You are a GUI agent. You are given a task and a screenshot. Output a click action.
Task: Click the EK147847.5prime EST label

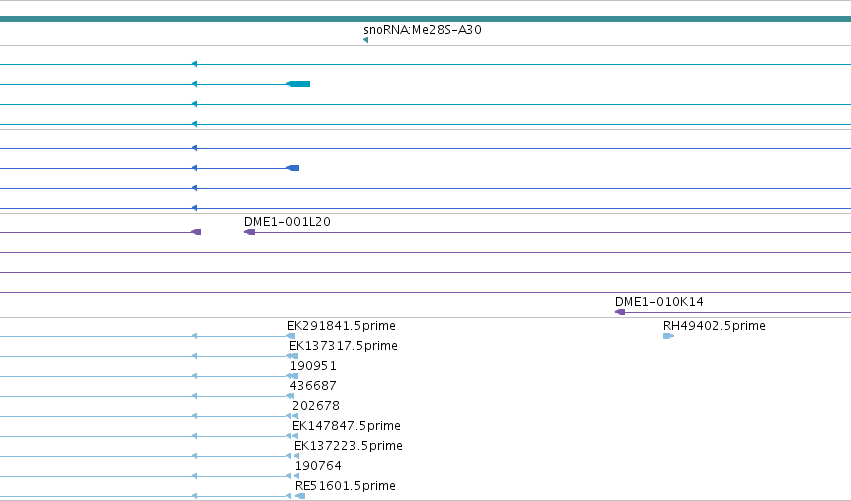tap(346, 426)
